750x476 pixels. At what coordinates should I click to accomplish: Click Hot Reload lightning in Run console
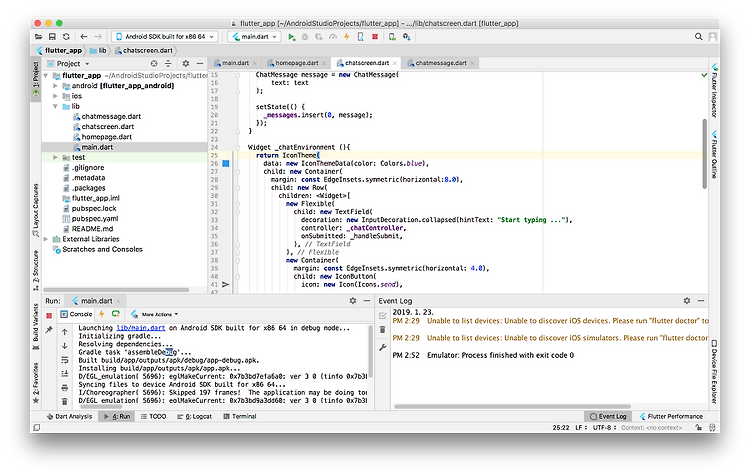click(x=101, y=314)
